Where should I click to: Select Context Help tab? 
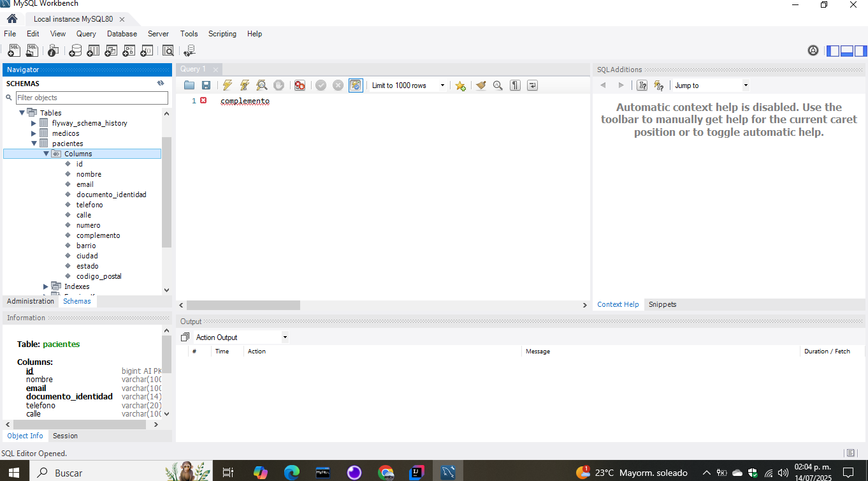coord(618,304)
